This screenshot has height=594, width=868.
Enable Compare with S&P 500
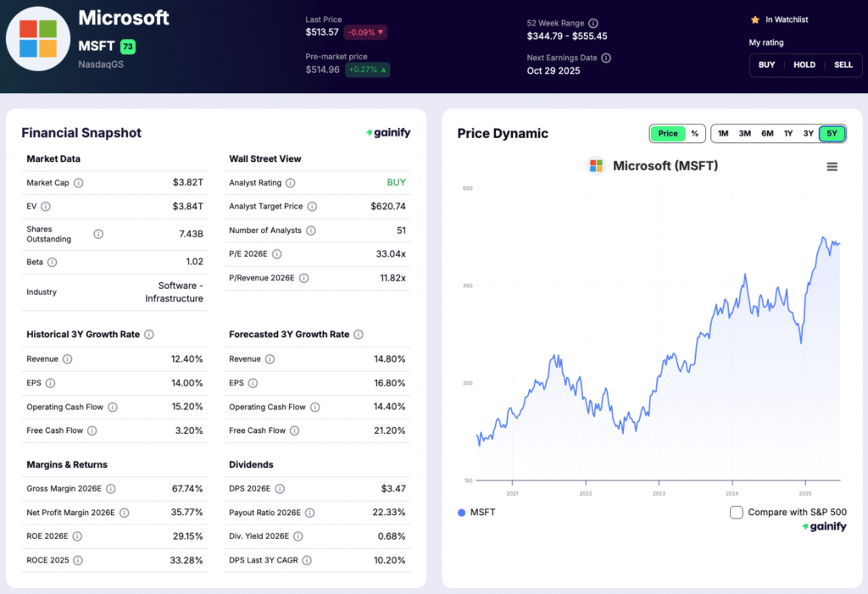(x=736, y=512)
